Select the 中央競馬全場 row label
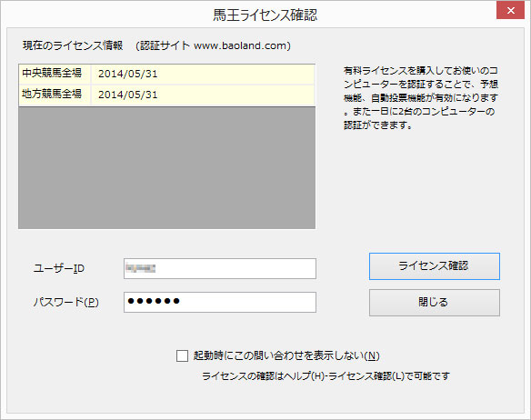Screen dimensions: 531x420 (x=52, y=73)
